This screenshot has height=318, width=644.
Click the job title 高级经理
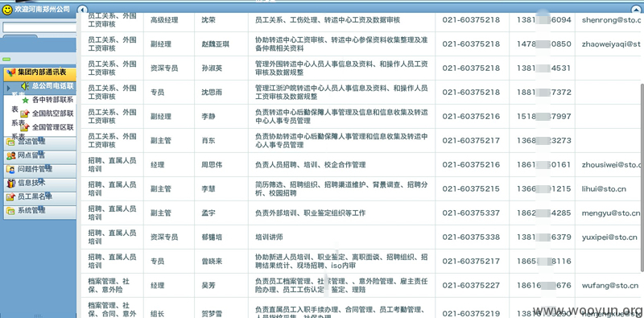pyautogui.click(x=164, y=19)
